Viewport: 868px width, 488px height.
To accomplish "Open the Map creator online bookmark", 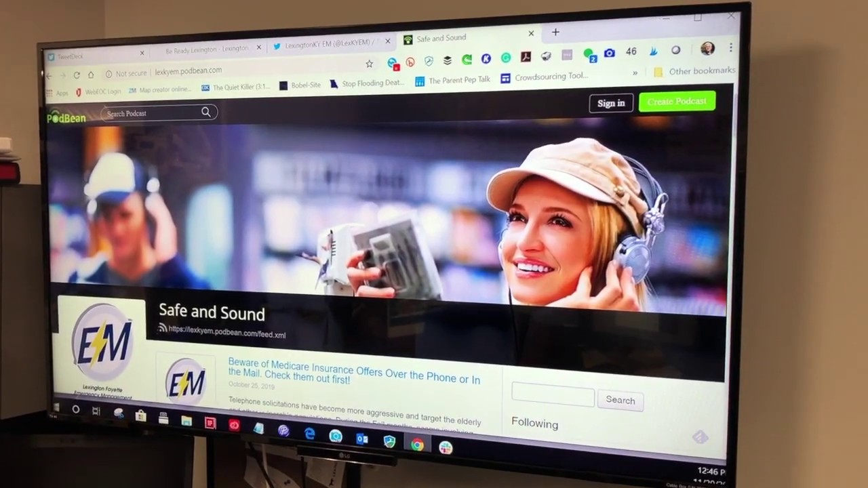I will click(160, 89).
